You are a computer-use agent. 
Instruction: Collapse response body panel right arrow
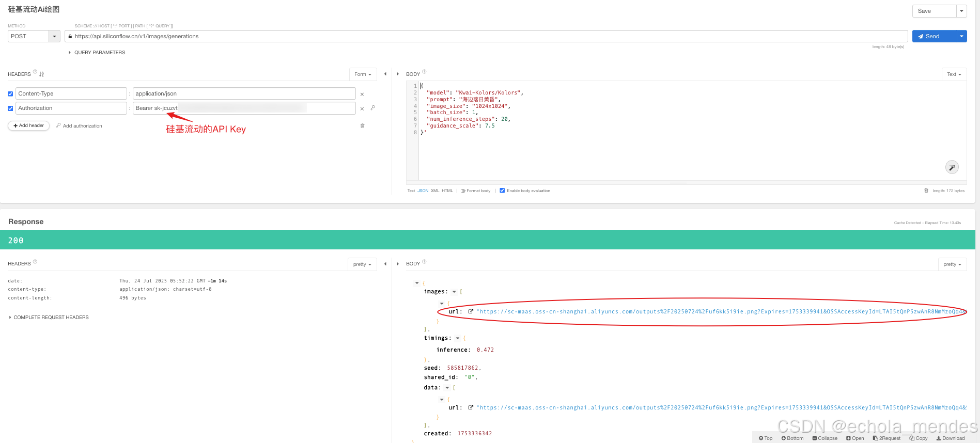tap(398, 264)
